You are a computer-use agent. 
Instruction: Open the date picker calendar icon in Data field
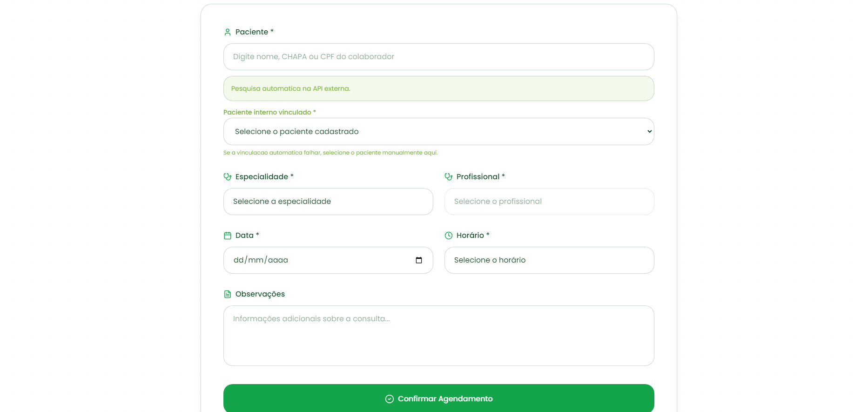[419, 260]
